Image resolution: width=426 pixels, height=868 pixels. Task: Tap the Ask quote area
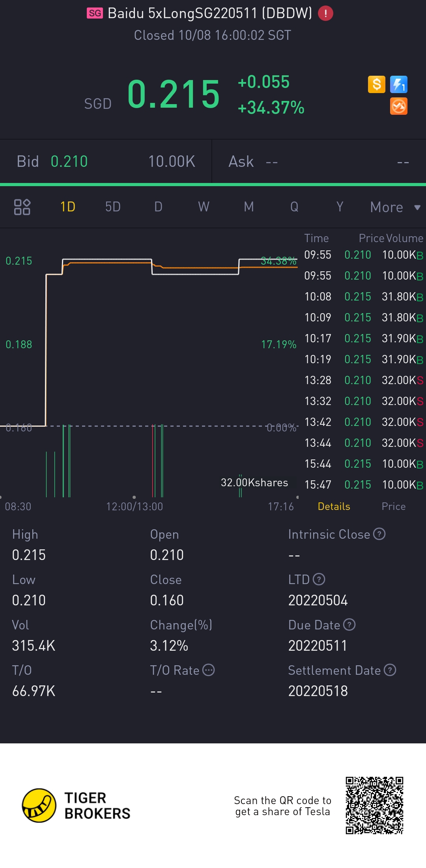[319, 161]
